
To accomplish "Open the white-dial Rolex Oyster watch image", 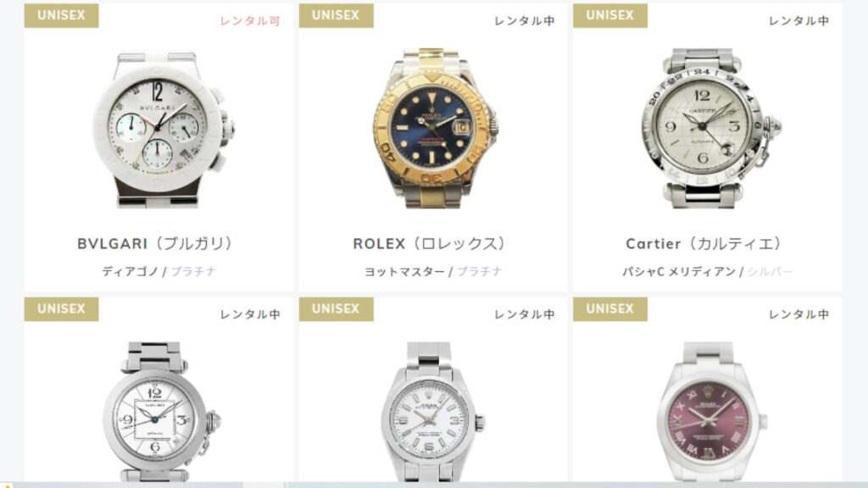I will click(x=433, y=411).
